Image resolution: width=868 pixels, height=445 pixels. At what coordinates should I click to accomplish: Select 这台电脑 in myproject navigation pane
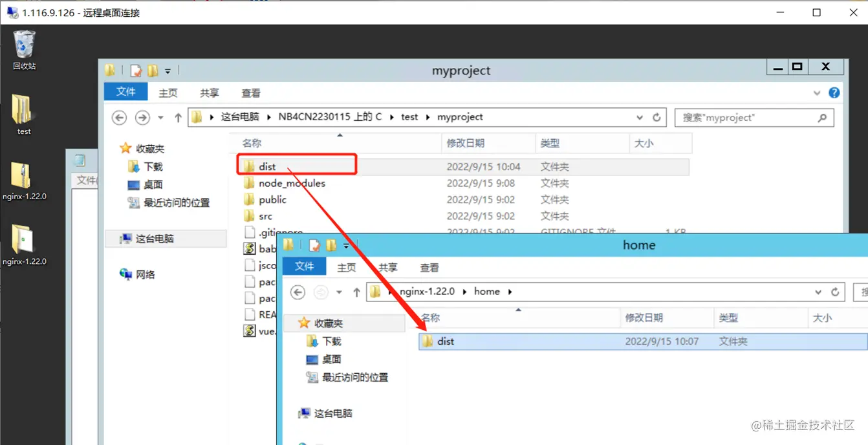[x=166, y=239]
